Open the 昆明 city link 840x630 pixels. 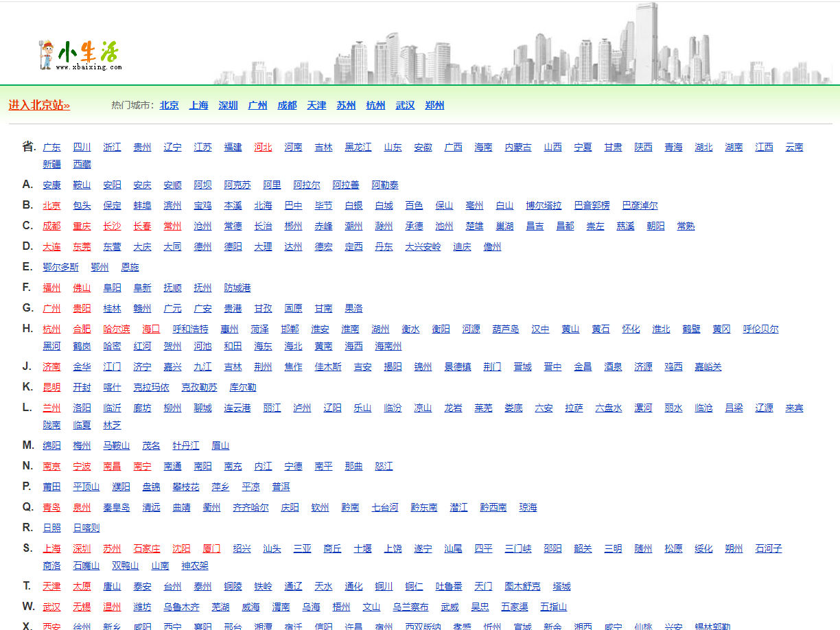[x=51, y=388]
